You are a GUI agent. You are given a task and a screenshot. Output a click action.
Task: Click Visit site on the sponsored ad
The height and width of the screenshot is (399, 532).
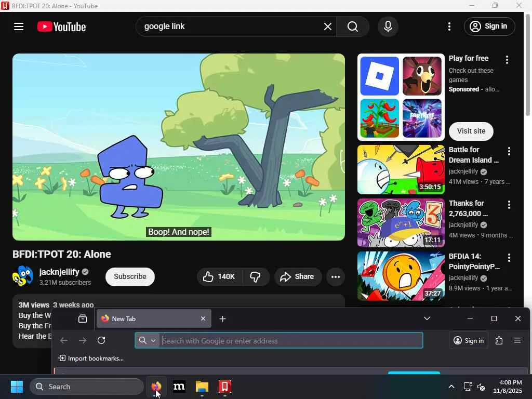[x=471, y=131]
